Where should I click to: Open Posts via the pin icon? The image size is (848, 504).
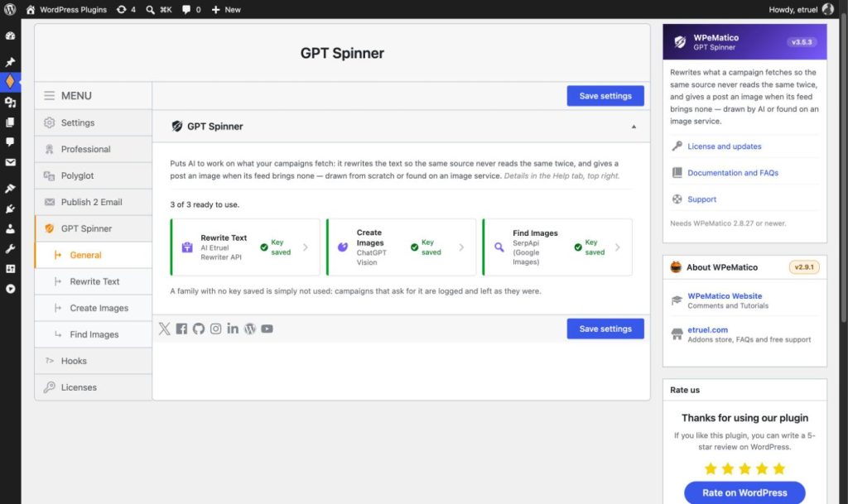pyautogui.click(x=10, y=62)
